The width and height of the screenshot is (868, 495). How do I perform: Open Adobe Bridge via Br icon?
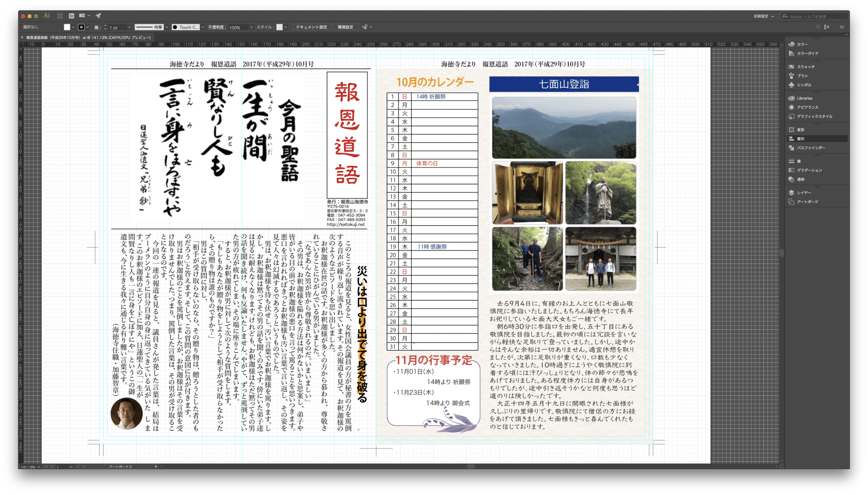point(60,16)
